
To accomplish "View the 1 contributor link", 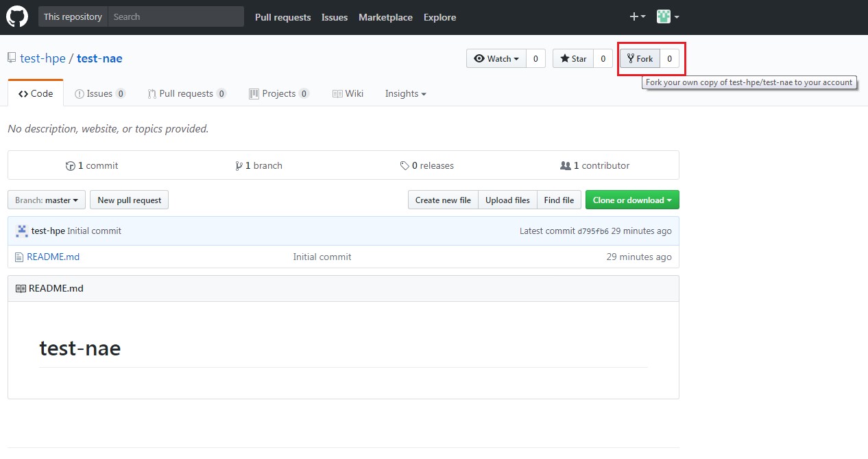I will pos(595,166).
